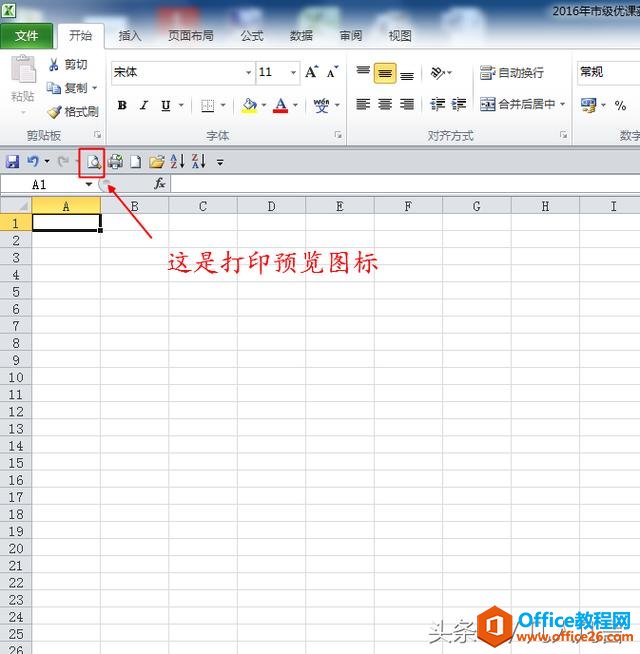640x654 pixels.
Task: Click Quick Print printer icon
Action: tap(115, 161)
